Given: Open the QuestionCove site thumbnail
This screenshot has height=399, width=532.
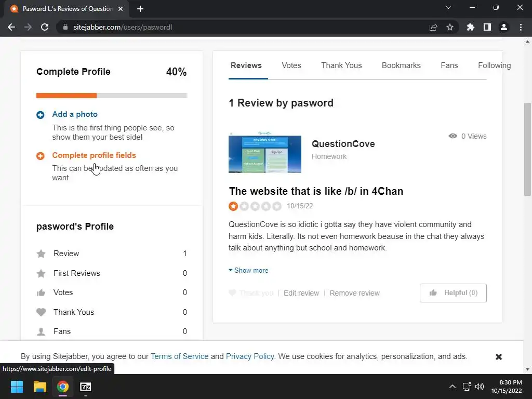Looking at the screenshot, I should 265,154.
